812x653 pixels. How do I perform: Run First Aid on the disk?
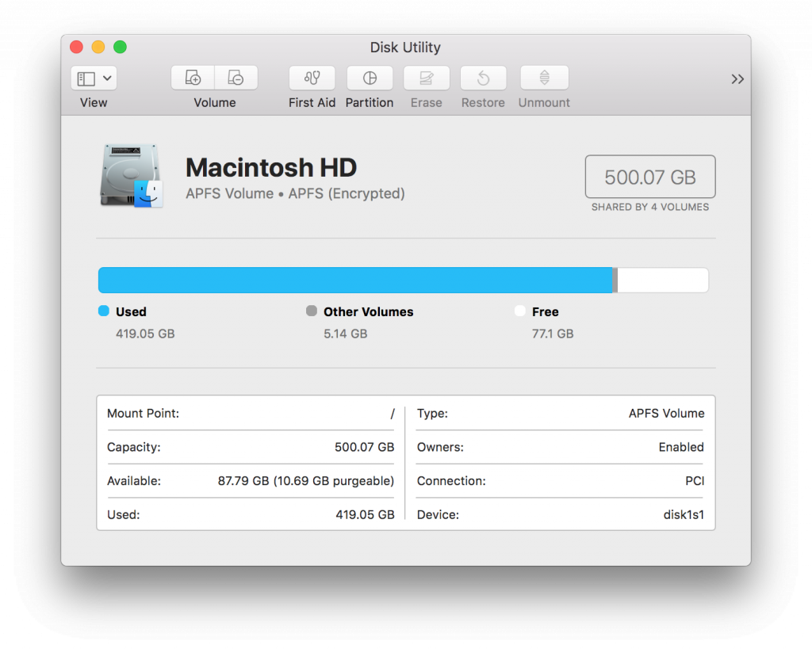pos(312,78)
